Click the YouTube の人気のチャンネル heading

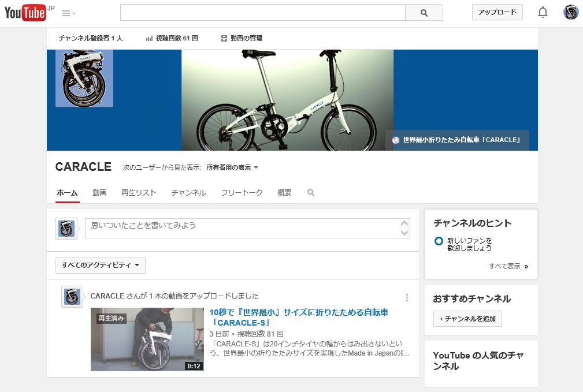pyautogui.click(x=478, y=361)
